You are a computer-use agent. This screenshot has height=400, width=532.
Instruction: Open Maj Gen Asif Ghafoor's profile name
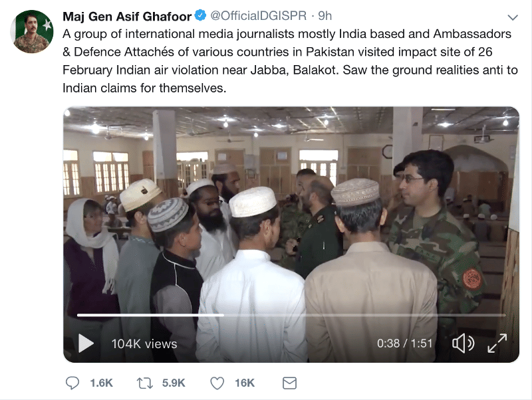[126, 16]
